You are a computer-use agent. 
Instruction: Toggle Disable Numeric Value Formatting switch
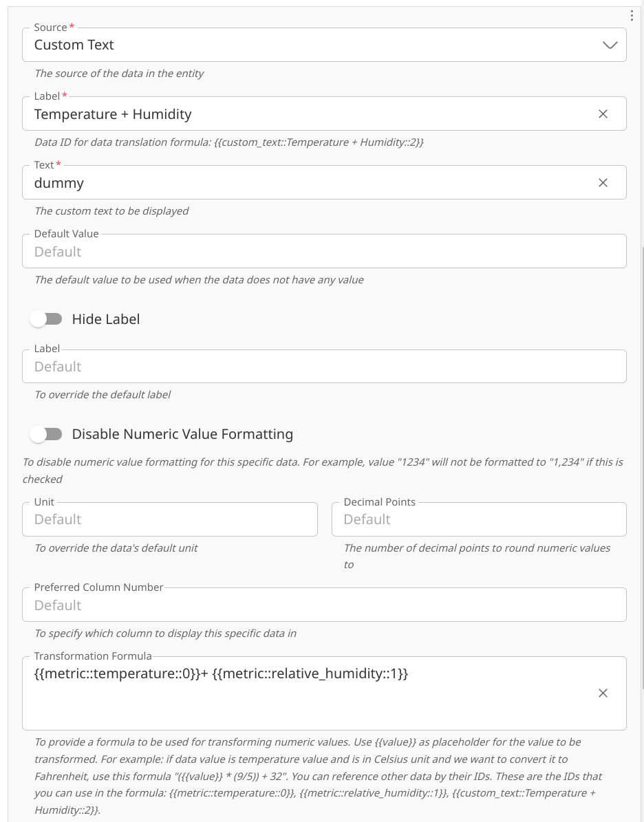click(46, 434)
